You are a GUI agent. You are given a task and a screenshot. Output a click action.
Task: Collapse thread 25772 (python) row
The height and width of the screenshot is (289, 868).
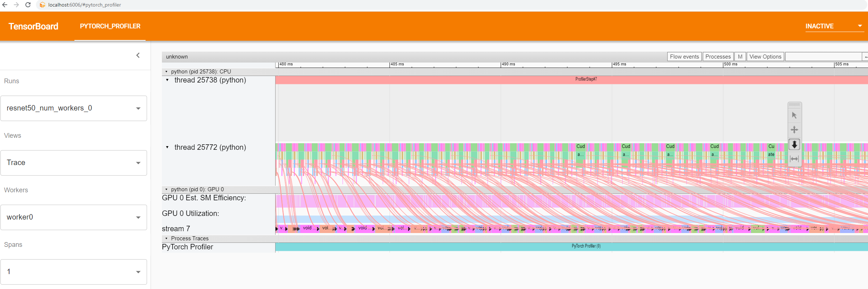point(167,147)
